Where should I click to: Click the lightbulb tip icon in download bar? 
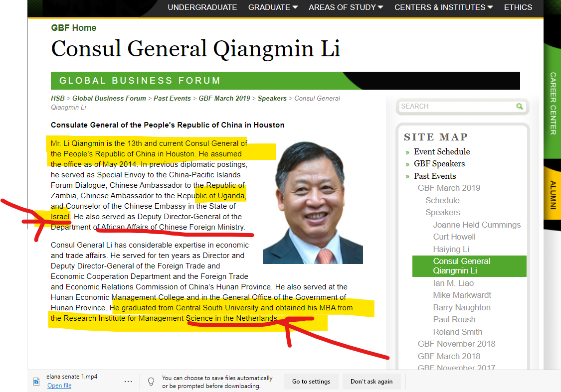click(x=151, y=382)
